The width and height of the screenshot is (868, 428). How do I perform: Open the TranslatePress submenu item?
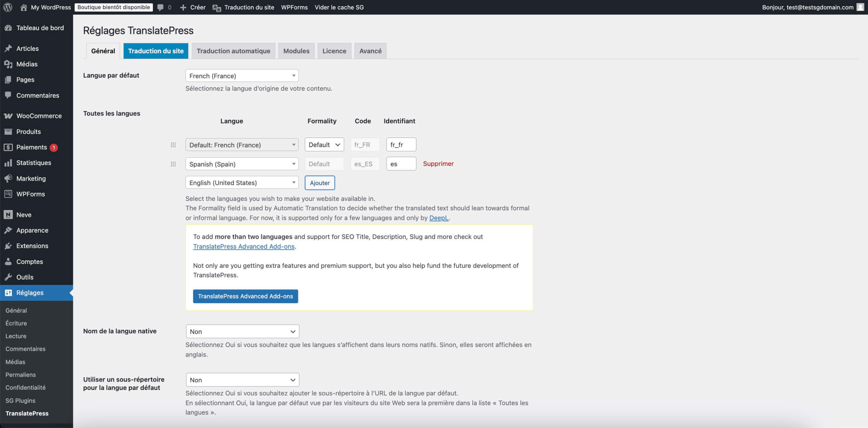27,413
